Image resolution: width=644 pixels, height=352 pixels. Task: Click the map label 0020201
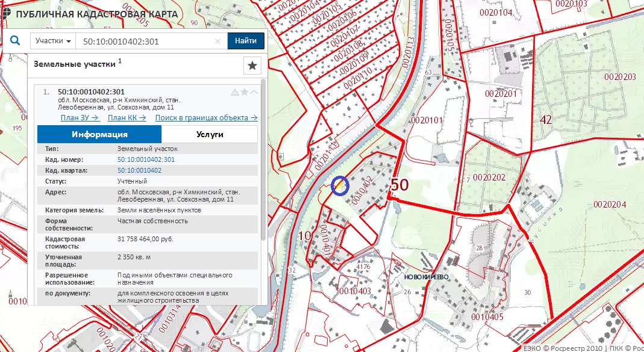pos(501,93)
